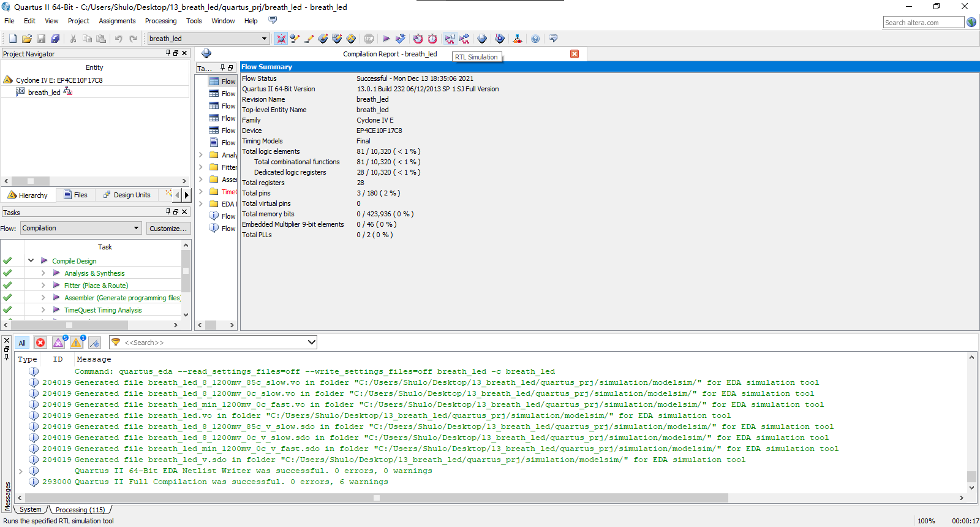Open the first TimeQuest clock icon

418,39
